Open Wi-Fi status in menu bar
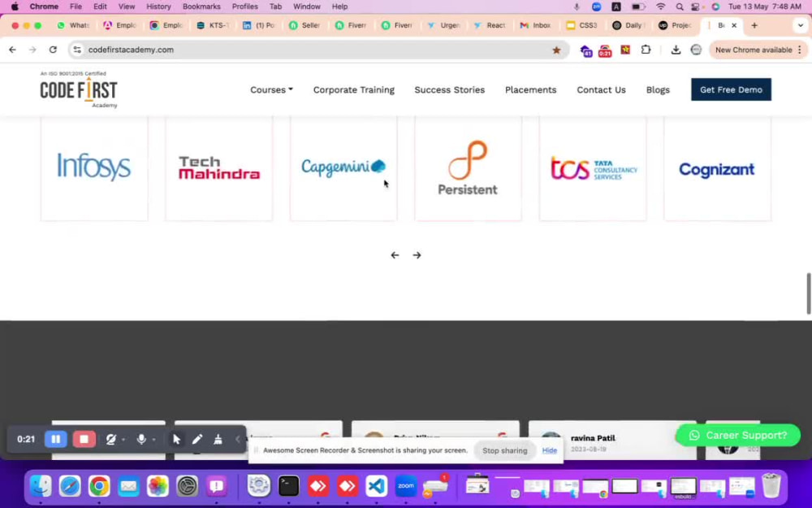Viewport: 812px width, 508px height. (x=661, y=7)
